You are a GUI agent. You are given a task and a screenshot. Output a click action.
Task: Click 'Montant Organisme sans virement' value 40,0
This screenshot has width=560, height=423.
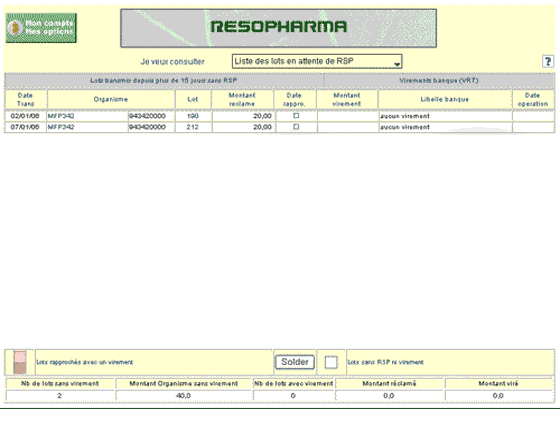point(184,396)
